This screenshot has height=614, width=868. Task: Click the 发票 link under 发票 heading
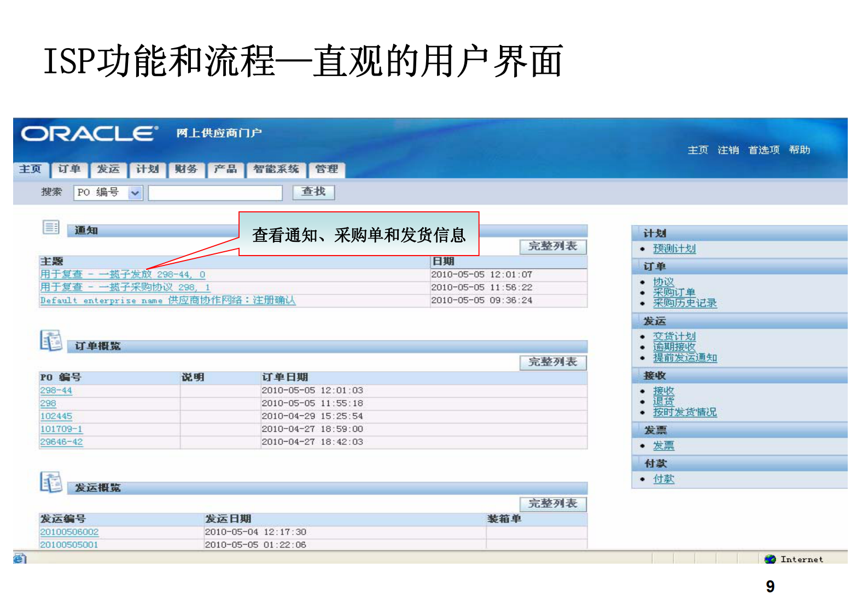point(663,446)
